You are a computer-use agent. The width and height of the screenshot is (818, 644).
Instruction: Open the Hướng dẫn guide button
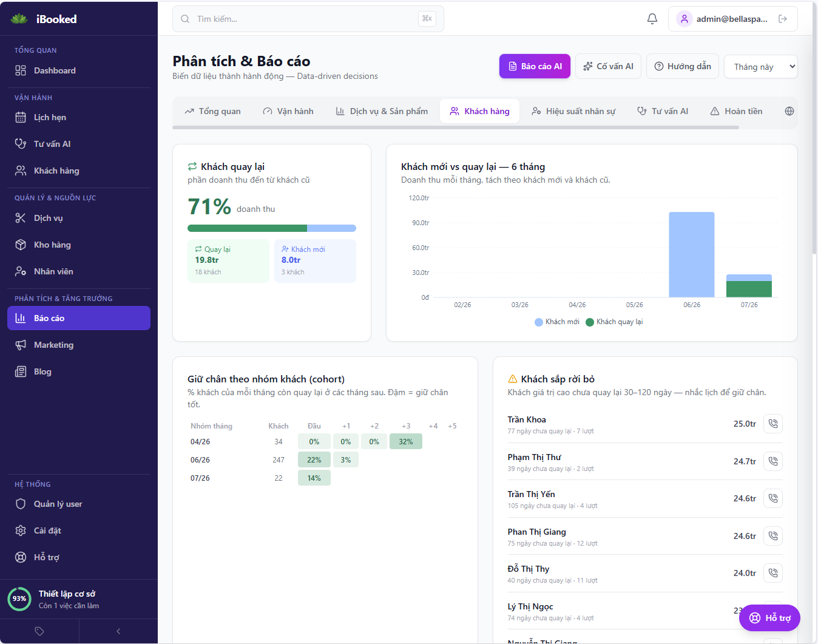pyautogui.click(x=683, y=66)
